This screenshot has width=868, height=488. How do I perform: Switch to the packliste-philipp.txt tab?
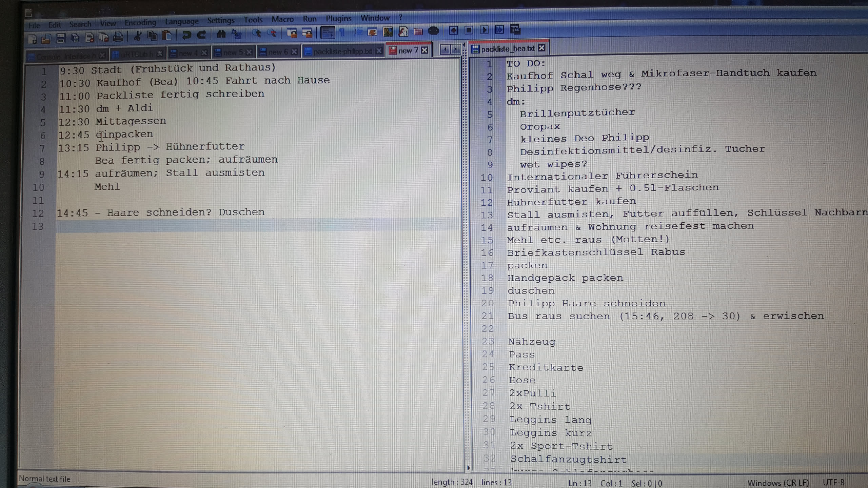point(342,52)
